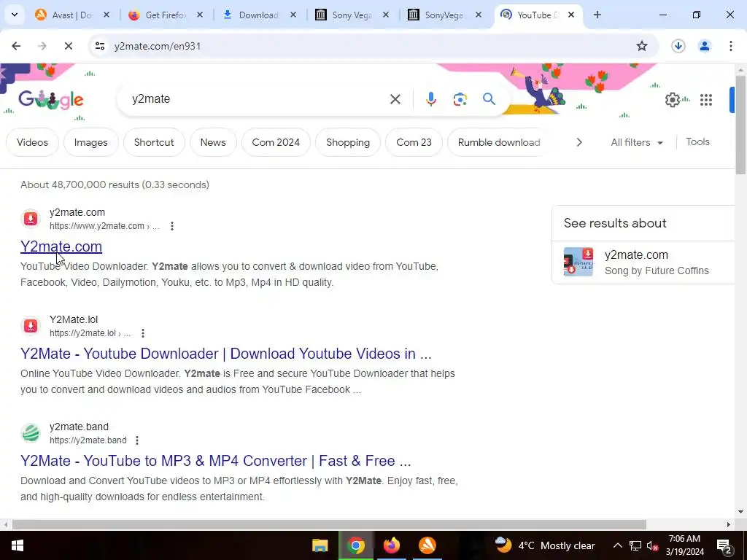Open options for Y2Mate.lol result
The width and height of the screenshot is (747, 560).
click(143, 333)
